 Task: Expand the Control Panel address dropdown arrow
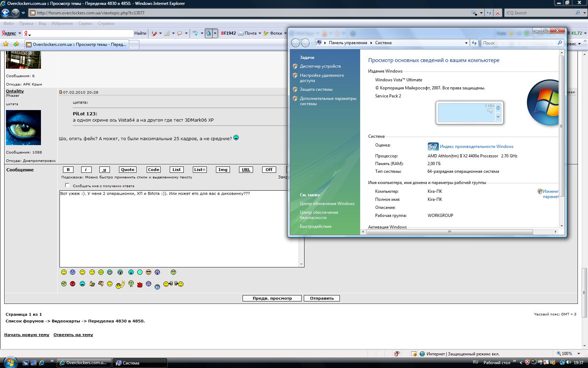pos(466,43)
